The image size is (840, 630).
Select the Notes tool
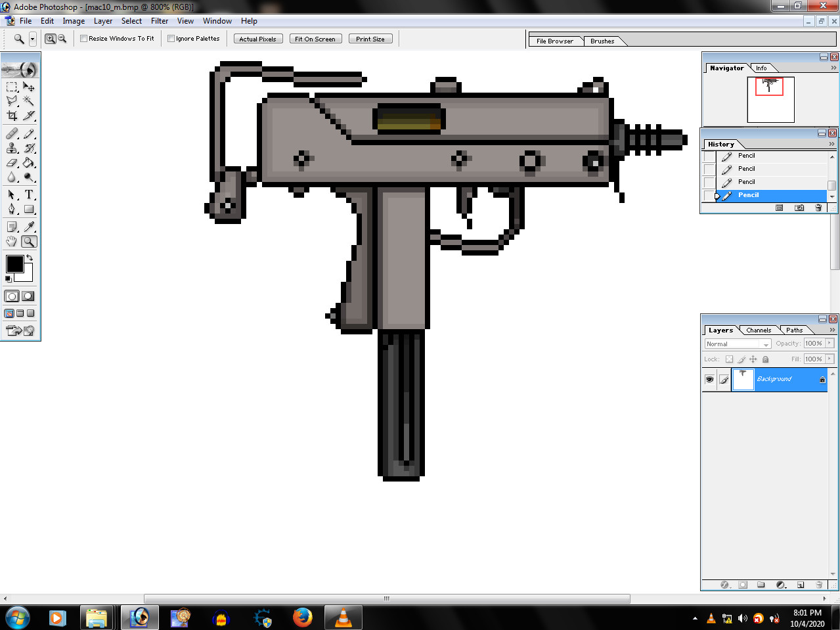[x=12, y=227]
